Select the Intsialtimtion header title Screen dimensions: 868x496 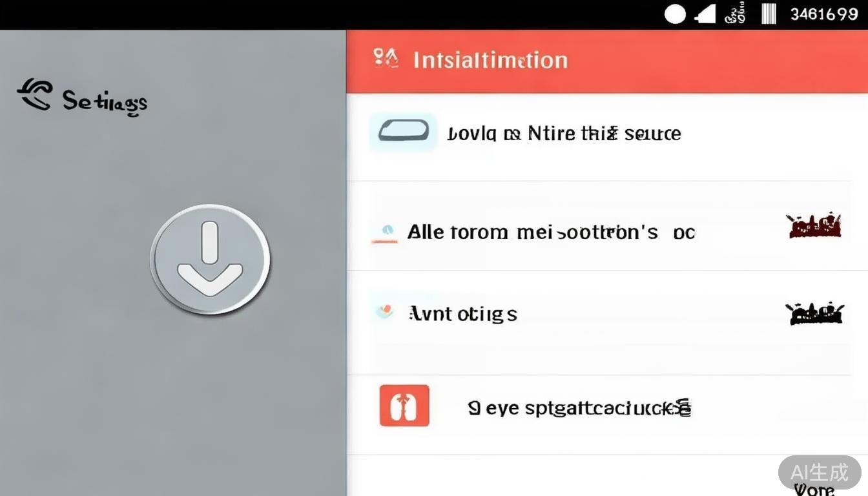point(490,61)
